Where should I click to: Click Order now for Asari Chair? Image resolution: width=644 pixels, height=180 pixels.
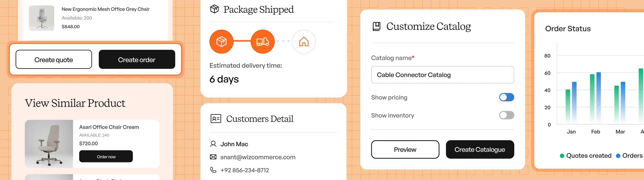pyautogui.click(x=106, y=156)
